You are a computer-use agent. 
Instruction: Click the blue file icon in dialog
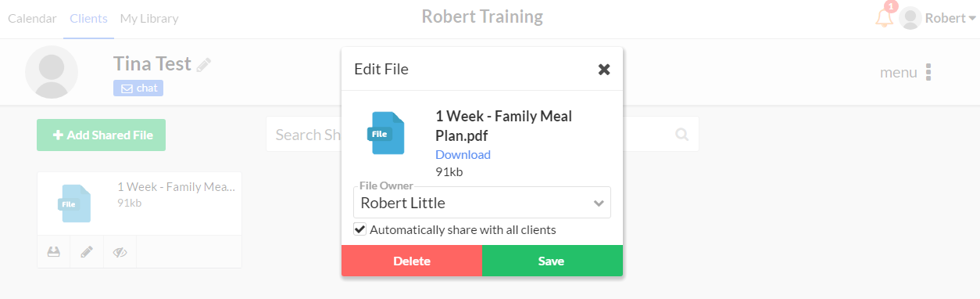[386, 133]
